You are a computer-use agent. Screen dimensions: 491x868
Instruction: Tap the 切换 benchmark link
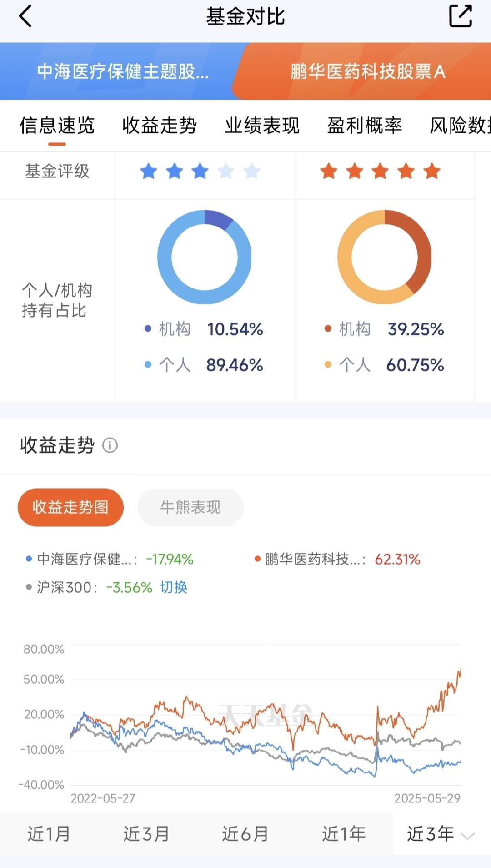(x=174, y=587)
